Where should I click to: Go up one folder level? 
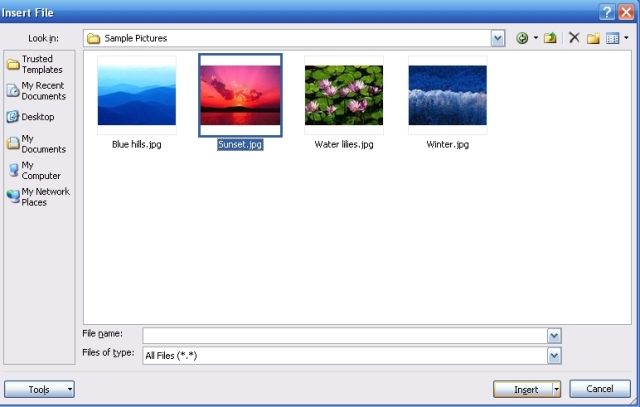(x=550, y=38)
